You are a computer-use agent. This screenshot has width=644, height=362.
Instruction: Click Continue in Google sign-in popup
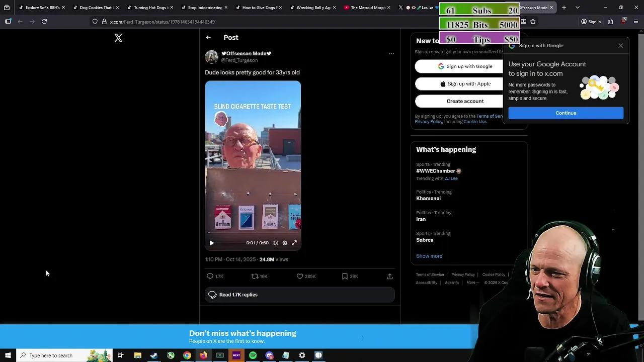[566, 113]
